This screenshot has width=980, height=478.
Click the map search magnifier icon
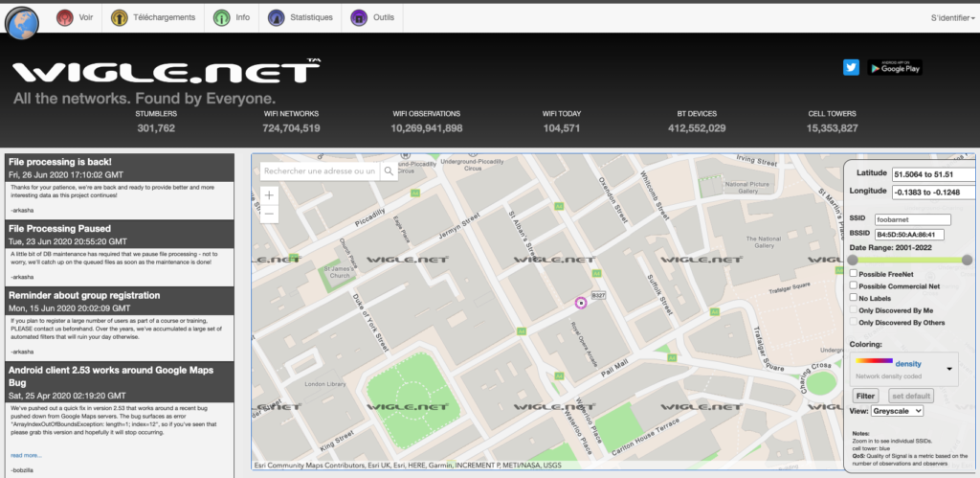click(389, 171)
